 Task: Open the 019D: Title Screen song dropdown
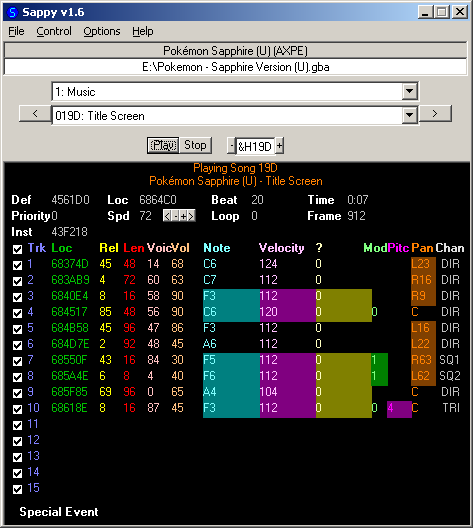pyautogui.click(x=409, y=116)
